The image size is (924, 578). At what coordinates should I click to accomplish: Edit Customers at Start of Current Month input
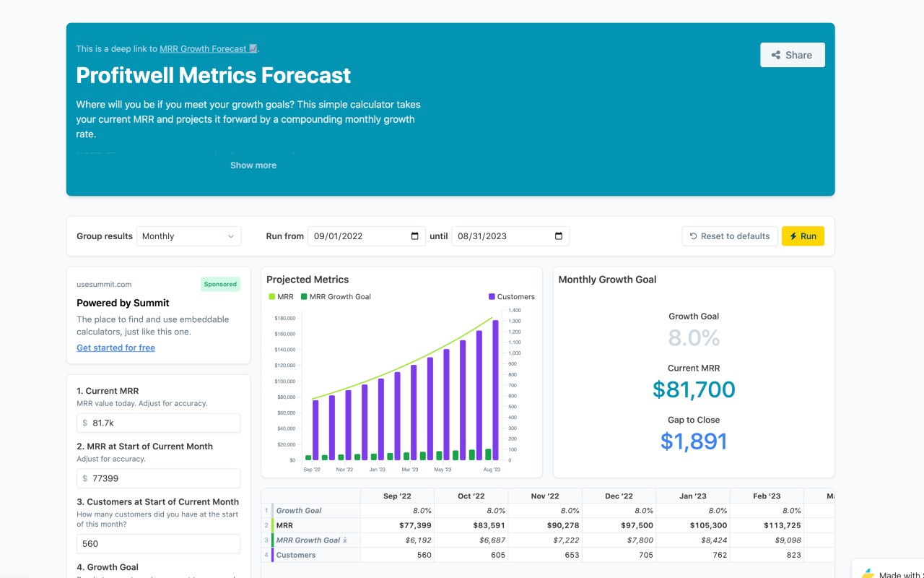tap(158, 543)
